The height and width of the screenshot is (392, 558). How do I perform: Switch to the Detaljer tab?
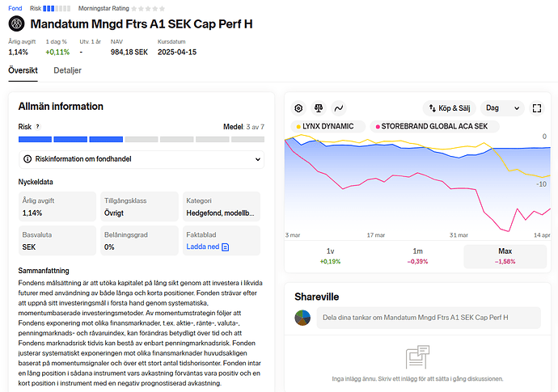click(x=67, y=70)
